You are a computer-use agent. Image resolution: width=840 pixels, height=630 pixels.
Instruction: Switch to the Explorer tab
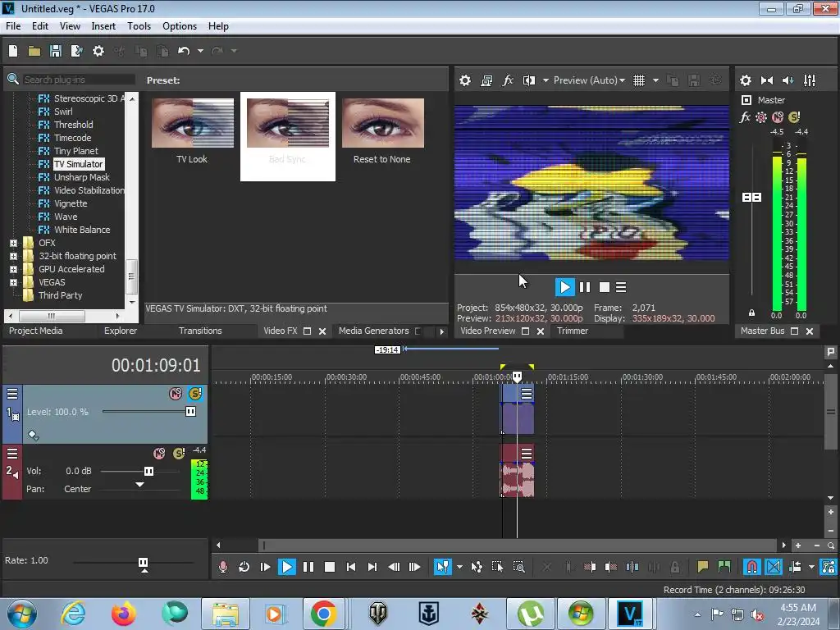click(x=120, y=331)
